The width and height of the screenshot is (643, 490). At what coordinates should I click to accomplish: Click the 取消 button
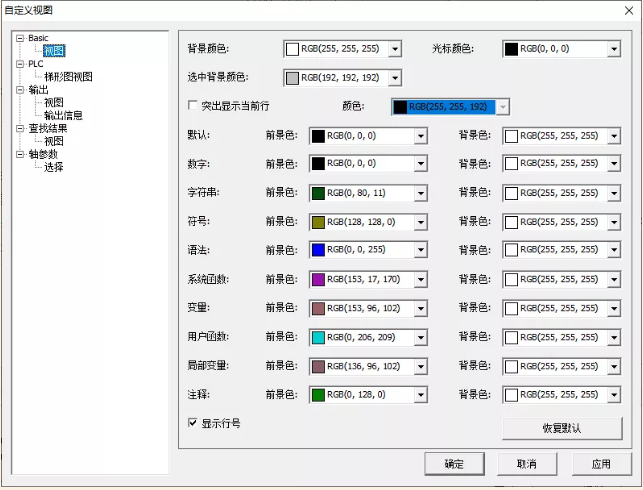[527, 464]
